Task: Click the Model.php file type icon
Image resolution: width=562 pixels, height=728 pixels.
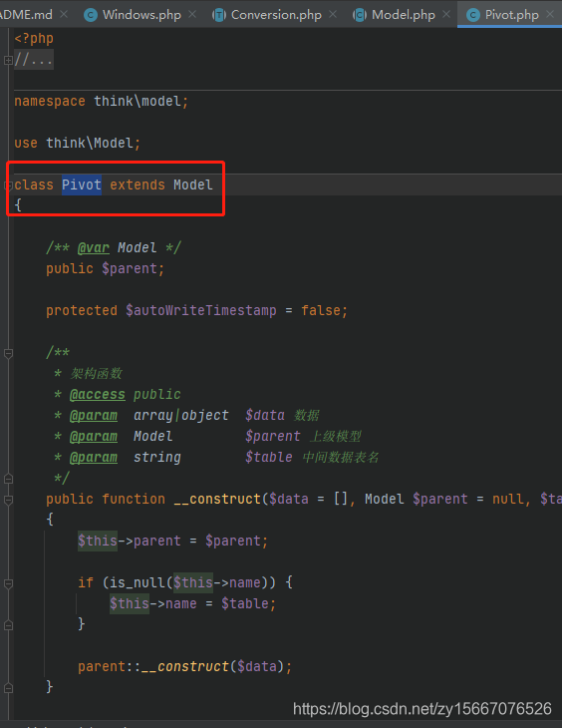Action: (x=360, y=15)
